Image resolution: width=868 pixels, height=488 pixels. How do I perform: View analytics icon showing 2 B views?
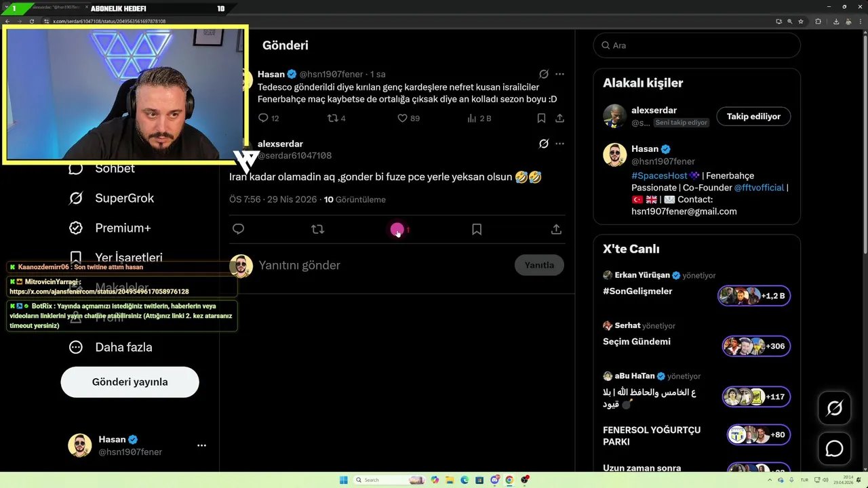tap(472, 118)
